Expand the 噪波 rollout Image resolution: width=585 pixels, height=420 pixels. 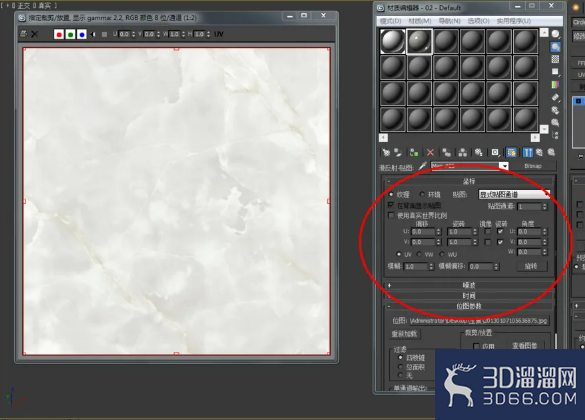click(469, 285)
